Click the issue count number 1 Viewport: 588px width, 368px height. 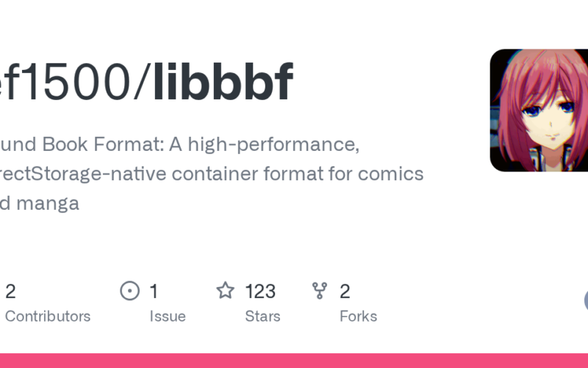click(x=154, y=291)
